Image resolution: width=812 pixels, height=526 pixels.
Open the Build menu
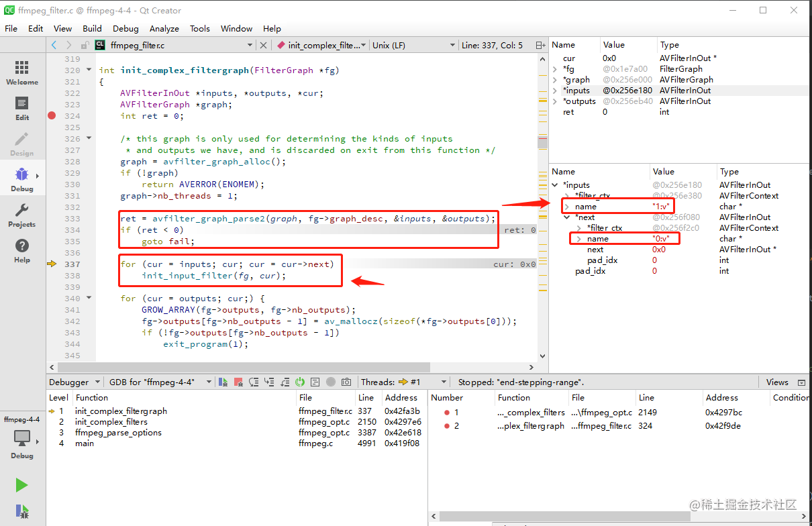tap(92, 28)
